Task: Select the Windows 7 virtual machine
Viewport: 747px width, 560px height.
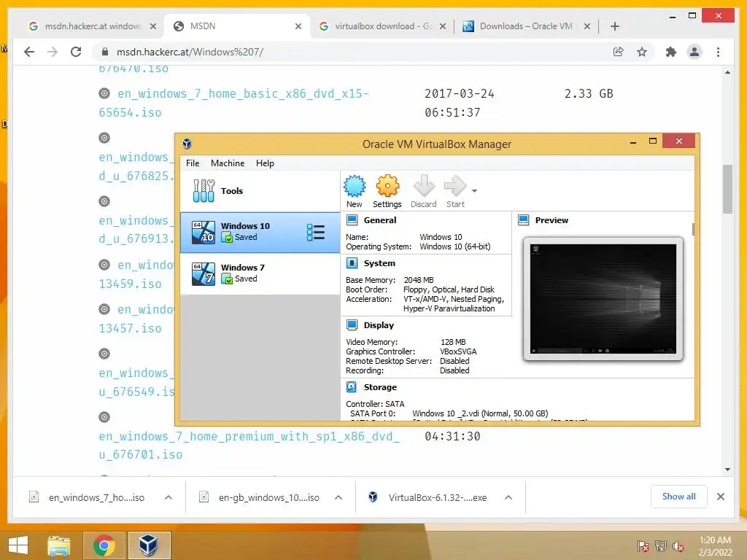Action: click(x=260, y=273)
